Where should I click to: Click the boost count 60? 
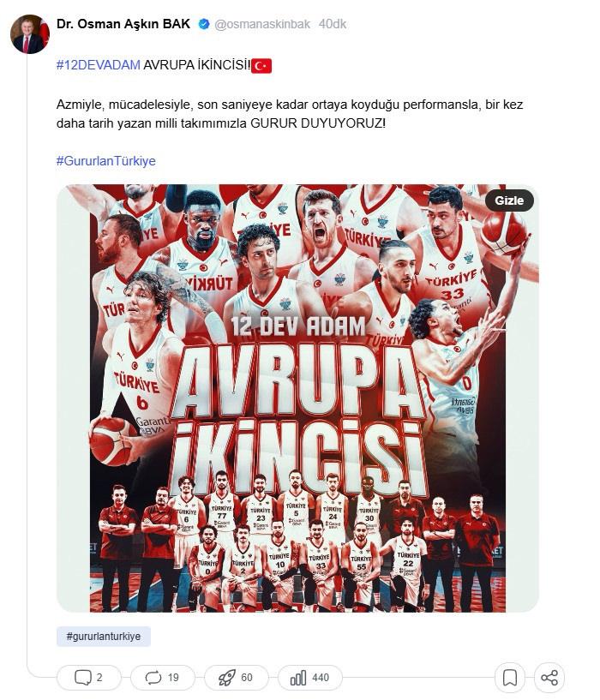[x=247, y=678]
